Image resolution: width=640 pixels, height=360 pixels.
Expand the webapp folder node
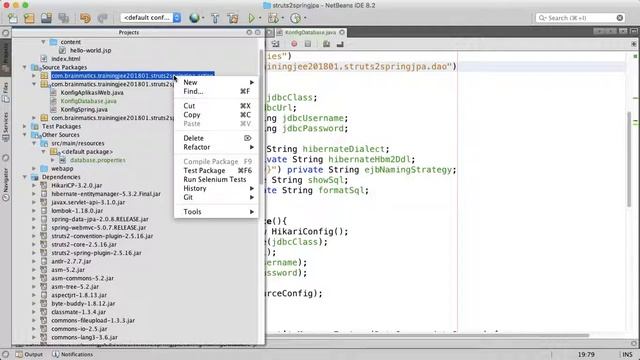tap(34, 169)
